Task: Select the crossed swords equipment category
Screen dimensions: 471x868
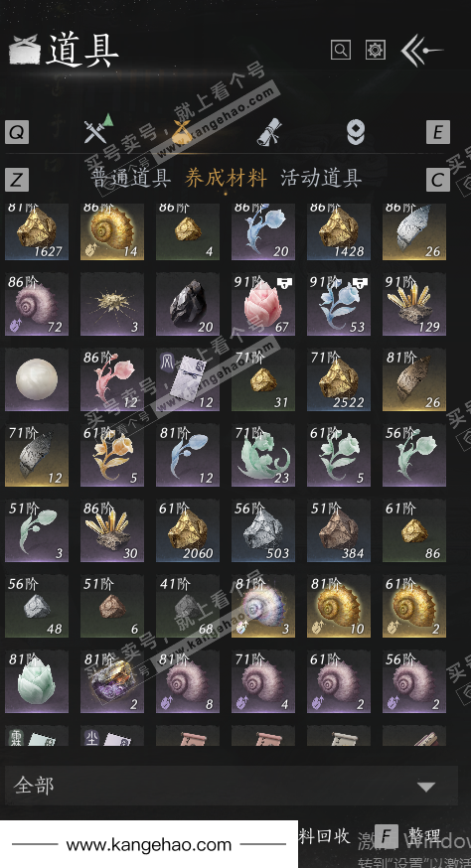Action: (x=98, y=131)
